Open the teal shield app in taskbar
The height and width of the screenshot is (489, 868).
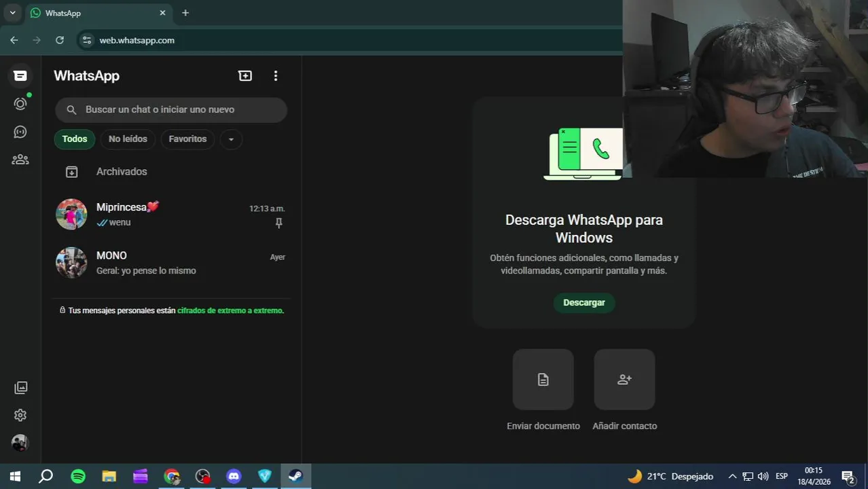tap(265, 477)
